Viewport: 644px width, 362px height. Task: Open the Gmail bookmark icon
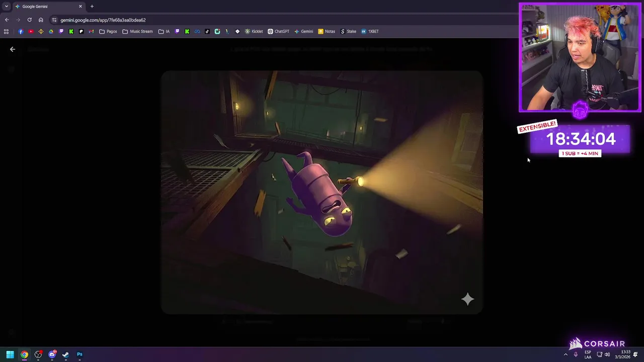(x=91, y=31)
